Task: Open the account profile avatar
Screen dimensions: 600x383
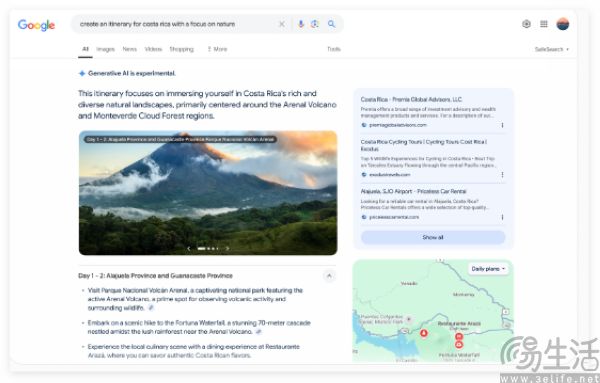Action: click(x=562, y=24)
